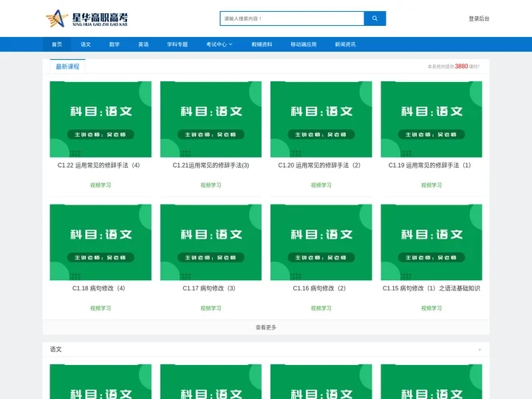532x399 pixels.
Task: Click 视频学习 under course C1.15
Action: (432, 308)
